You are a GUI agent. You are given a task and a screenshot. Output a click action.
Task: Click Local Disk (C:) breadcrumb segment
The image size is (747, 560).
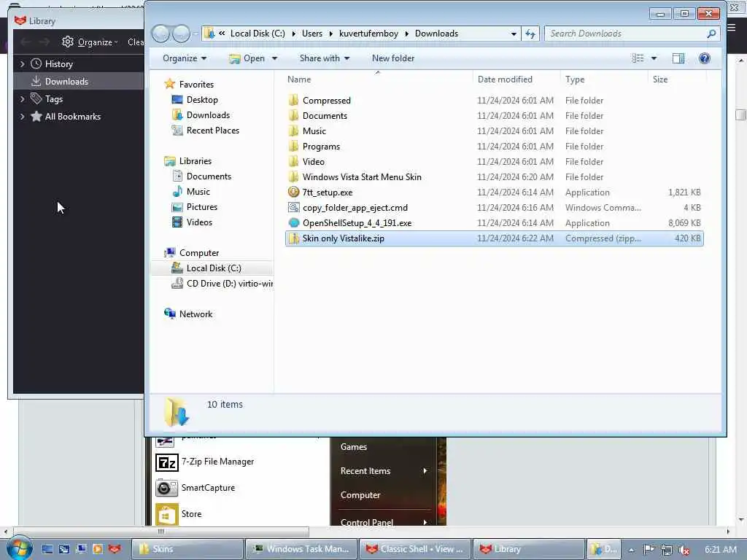coord(258,34)
